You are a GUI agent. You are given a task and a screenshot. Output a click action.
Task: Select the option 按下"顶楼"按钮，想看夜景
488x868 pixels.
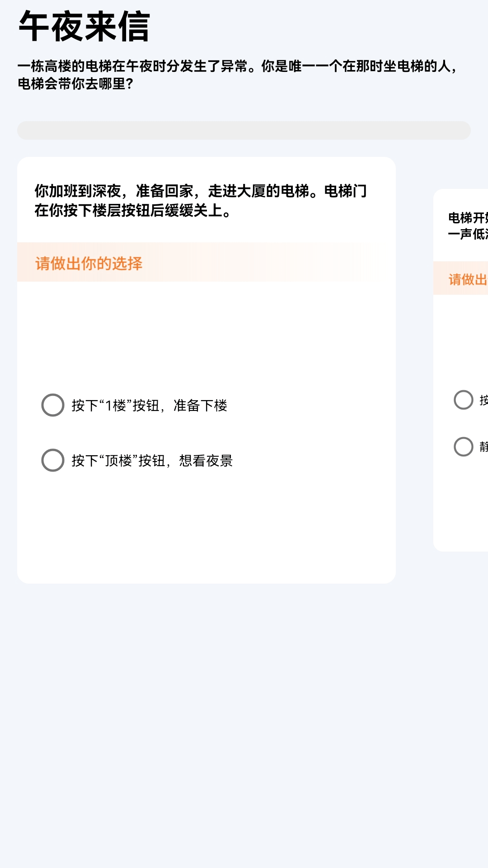151,460
